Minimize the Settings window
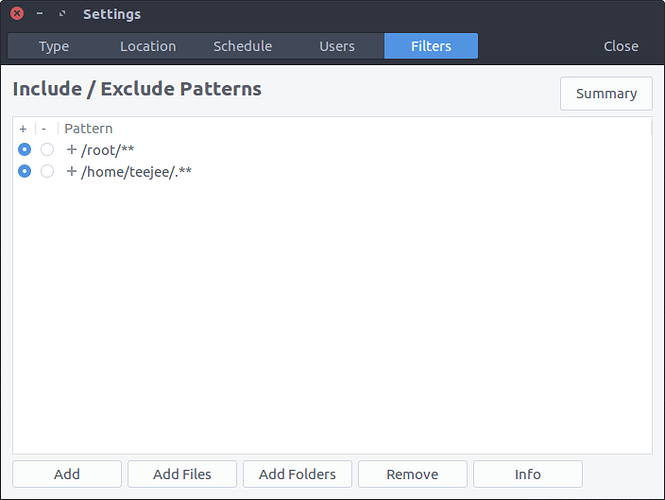 (x=39, y=14)
